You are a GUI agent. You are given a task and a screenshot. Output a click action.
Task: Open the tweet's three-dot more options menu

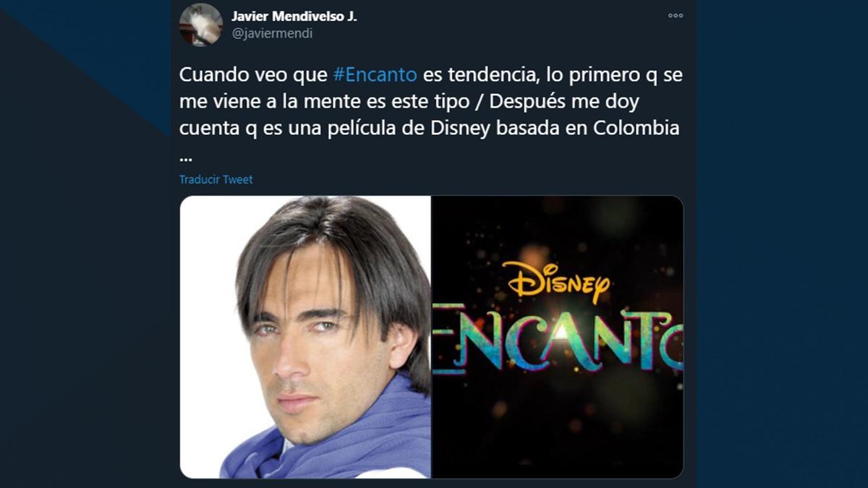pos(675,15)
